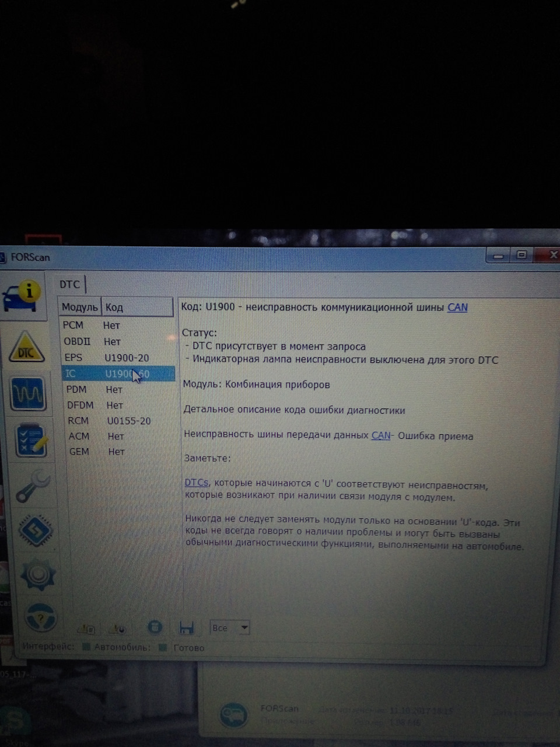
Task: Select the EPS U1900-20 row
Action: [x=118, y=358]
